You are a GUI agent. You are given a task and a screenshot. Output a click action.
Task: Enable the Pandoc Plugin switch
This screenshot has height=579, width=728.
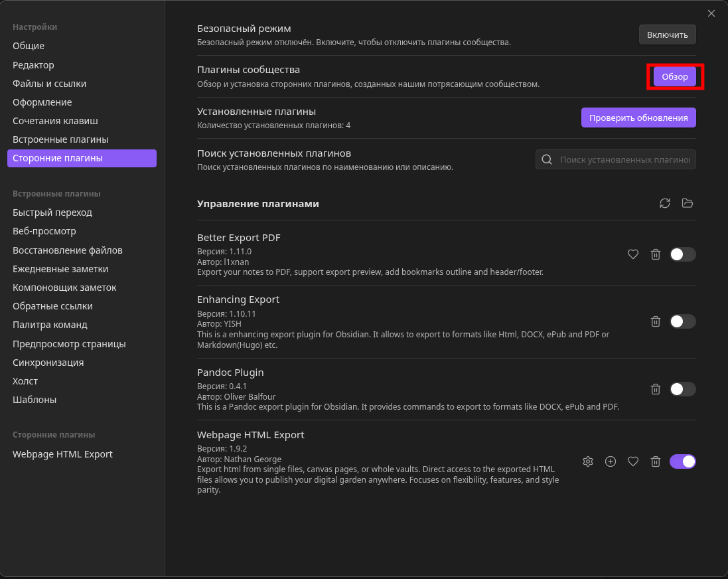pyautogui.click(x=682, y=389)
